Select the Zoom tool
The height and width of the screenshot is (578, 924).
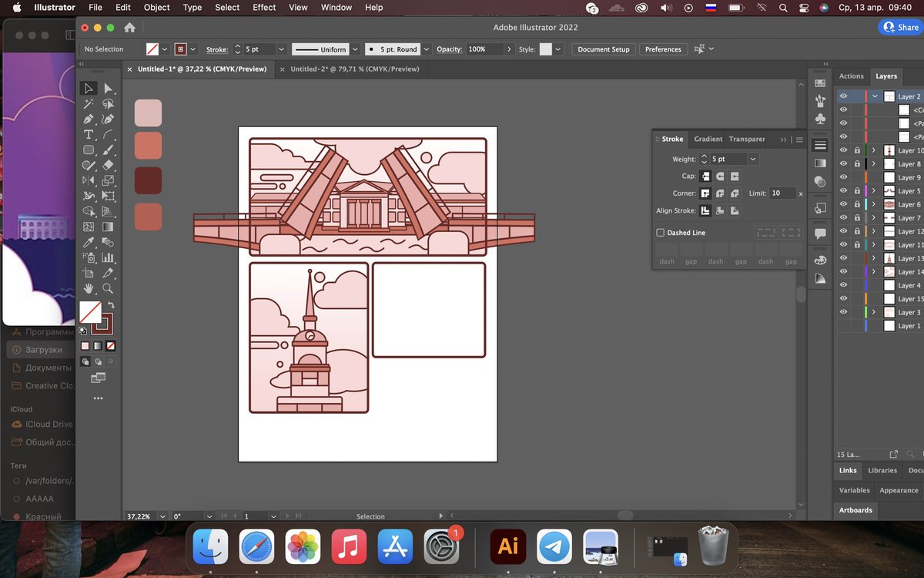tap(108, 288)
